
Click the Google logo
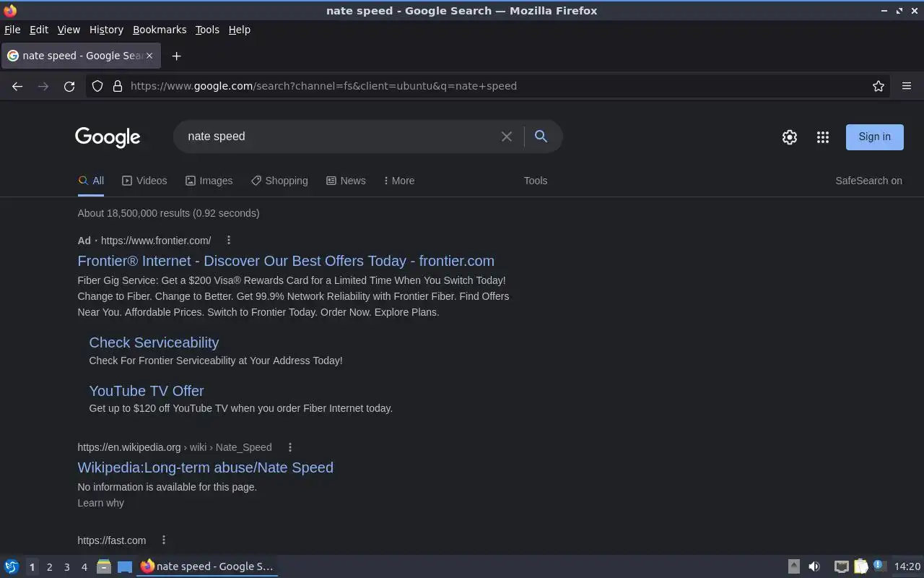(108, 137)
